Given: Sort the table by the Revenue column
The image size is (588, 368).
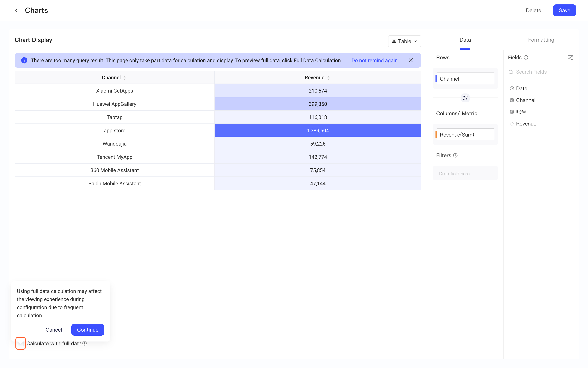Looking at the screenshot, I should pos(328,78).
